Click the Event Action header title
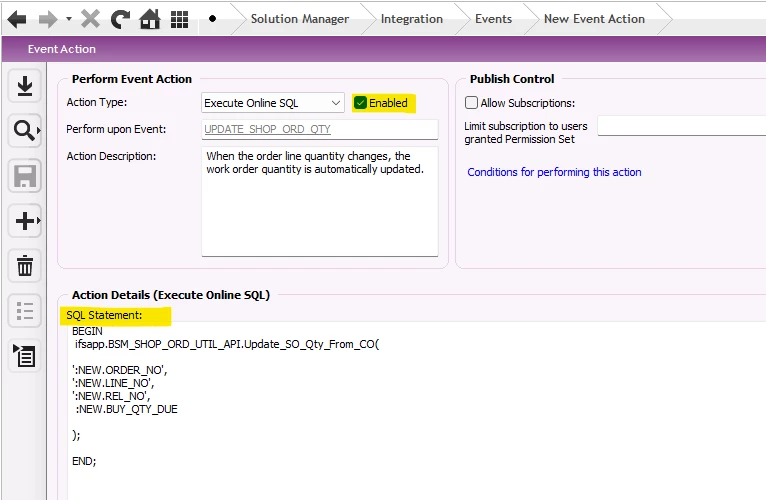The height and width of the screenshot is (500, 766). [62, 49]
